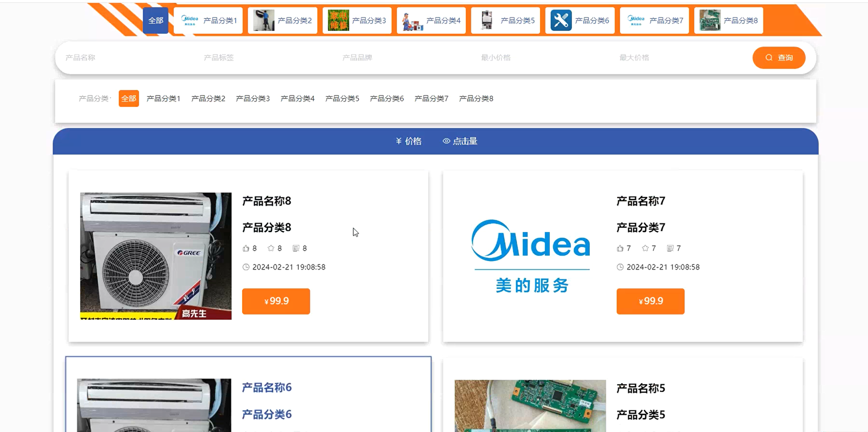The image size is (868, 432).
Task: Open 产品分类1 tab in top banner
Action: pyautogui.click(x=208, y=21)
